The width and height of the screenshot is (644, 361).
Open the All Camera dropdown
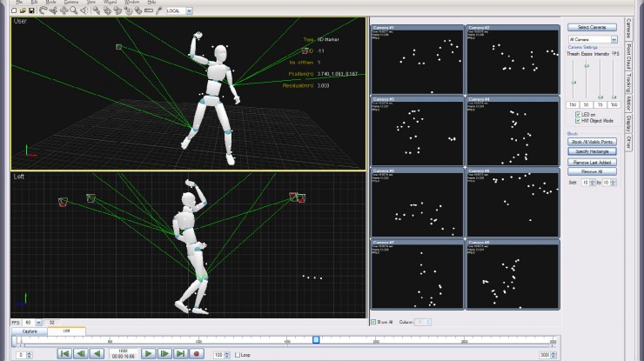[x=614, y=39]
